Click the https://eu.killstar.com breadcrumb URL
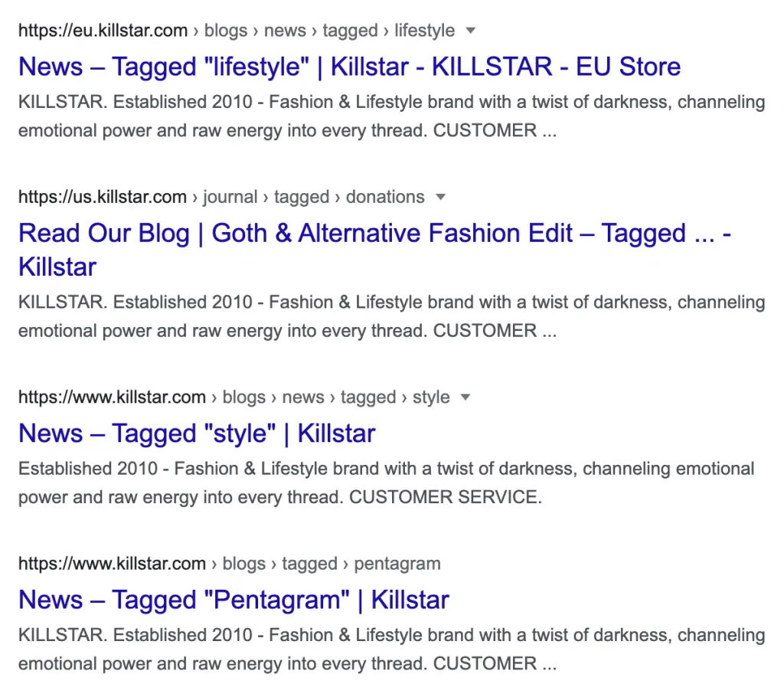Image resolution: width=784 pixels, height=697 pixels. tap(103, 31)
